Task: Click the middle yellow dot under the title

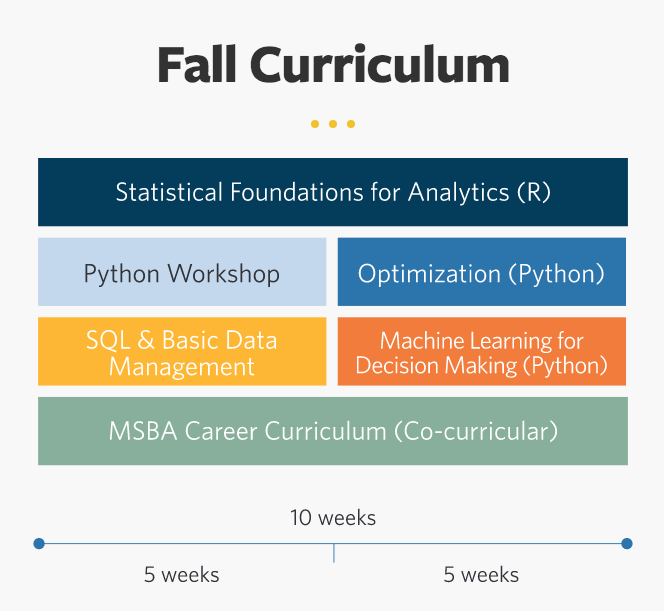Action: [333, 124]
